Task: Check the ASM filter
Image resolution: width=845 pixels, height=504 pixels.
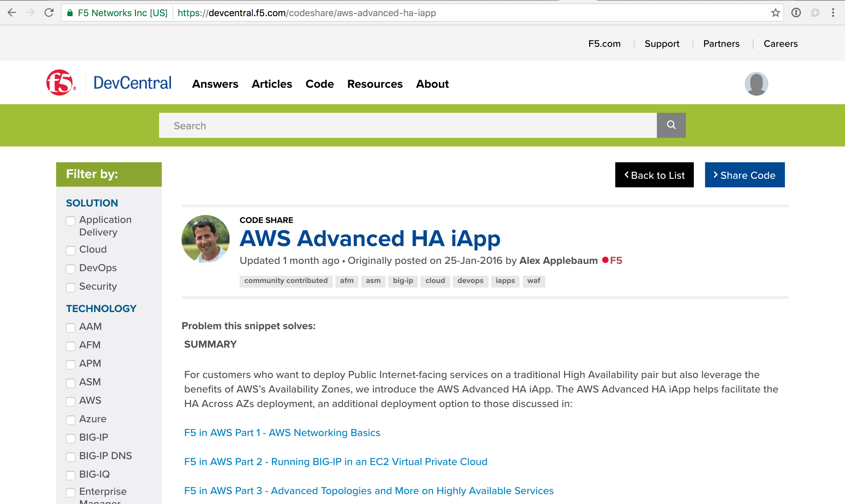Action: [x=71, y=383]
